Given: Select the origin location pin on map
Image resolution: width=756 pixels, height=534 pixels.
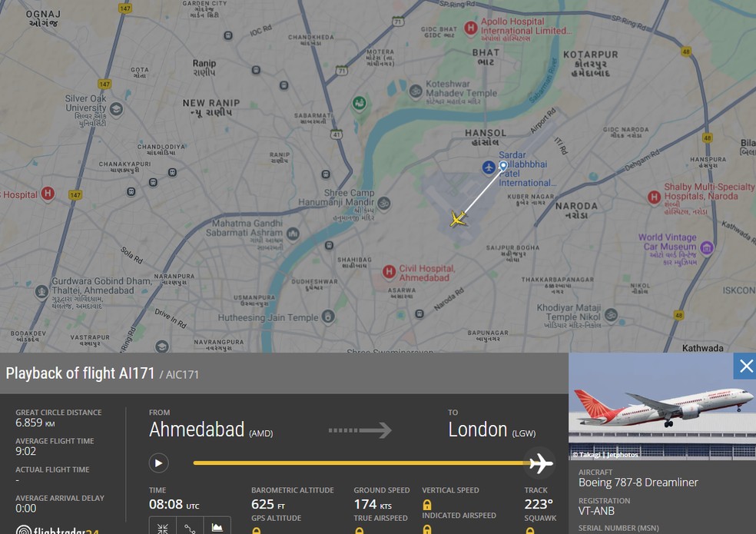Looking at the screenshot, I should pyautogui.click(x=503, y=167).
